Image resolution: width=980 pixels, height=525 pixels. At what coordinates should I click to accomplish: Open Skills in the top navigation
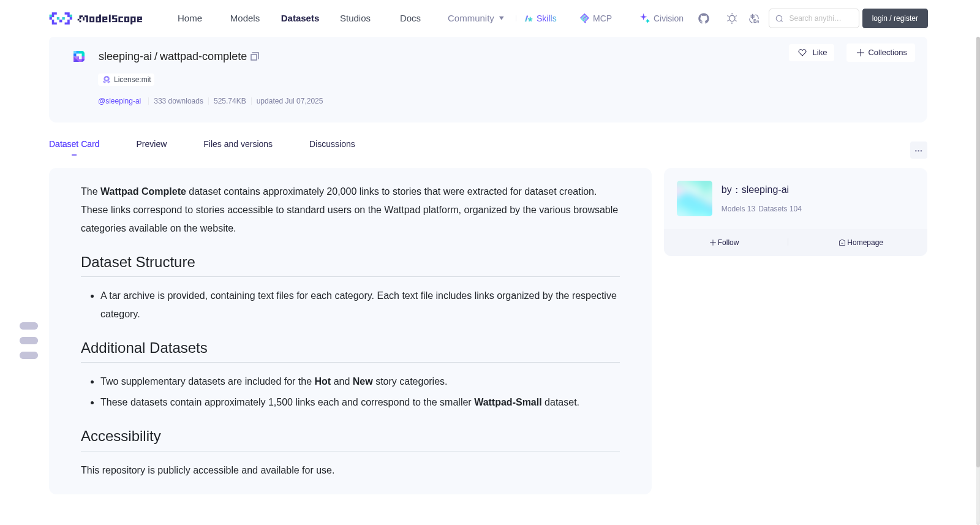point(540,18)
